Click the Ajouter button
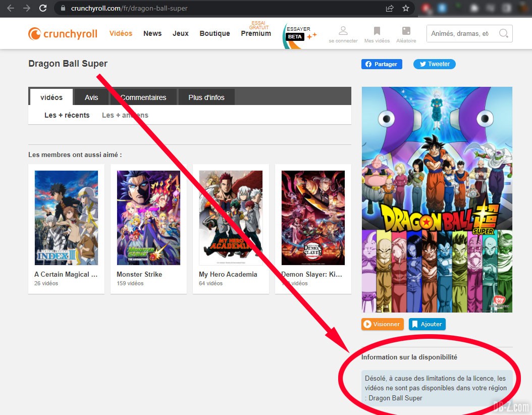The height and width of the screenshot is (415, 532). [427, 324]
